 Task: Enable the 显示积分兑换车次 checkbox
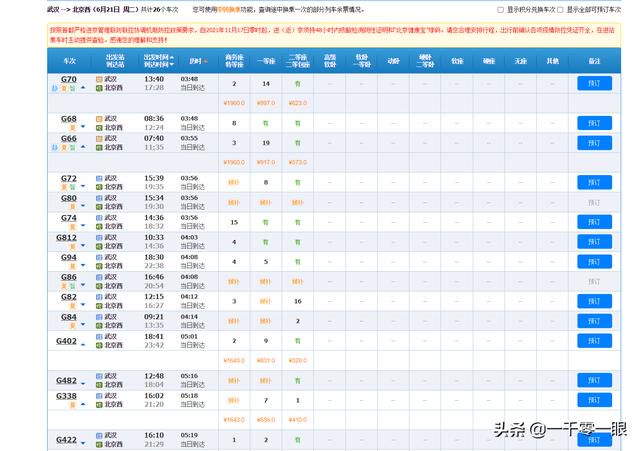point(500,10)
